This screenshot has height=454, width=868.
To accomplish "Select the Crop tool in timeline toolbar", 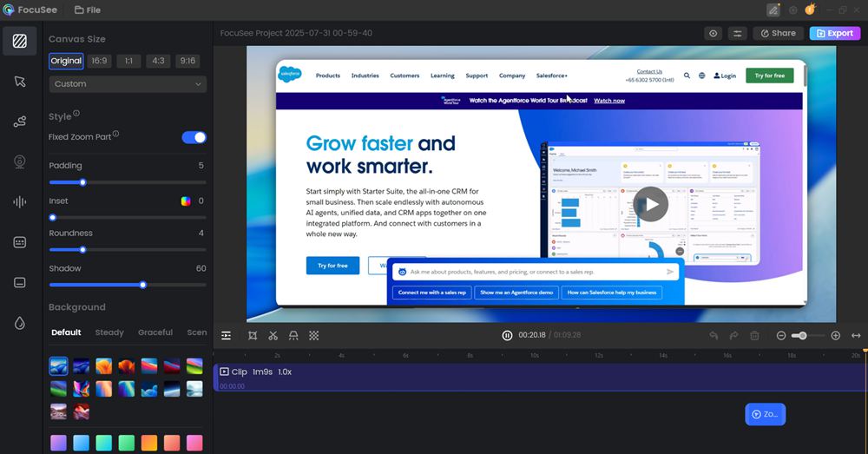I will pyautogui.click(x=253, y=336).
